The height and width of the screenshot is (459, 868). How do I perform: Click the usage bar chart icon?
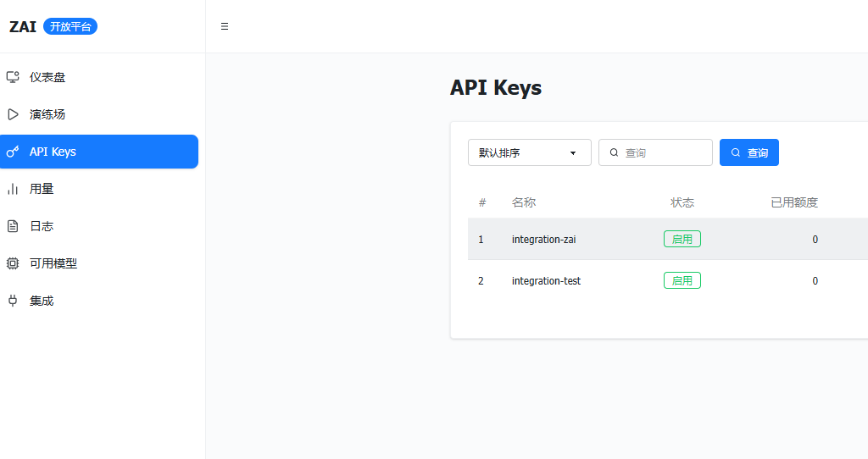[x=13, y=189]
